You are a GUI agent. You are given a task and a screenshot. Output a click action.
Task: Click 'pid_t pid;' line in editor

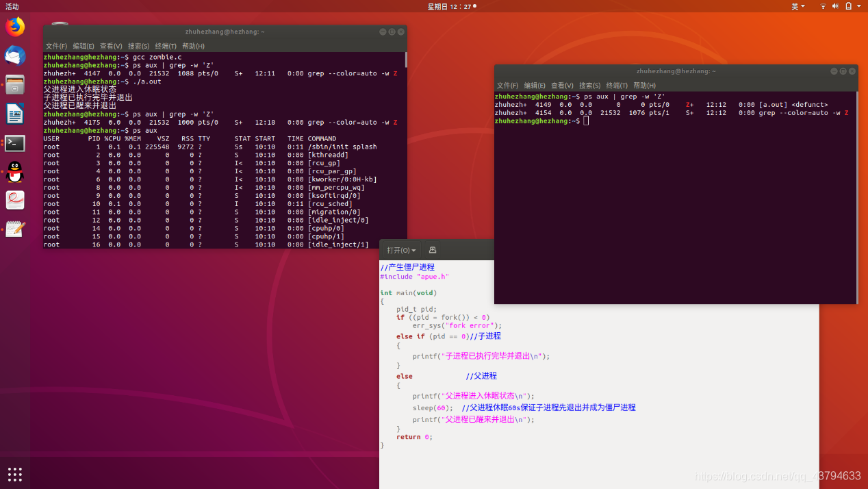[416, 310]
